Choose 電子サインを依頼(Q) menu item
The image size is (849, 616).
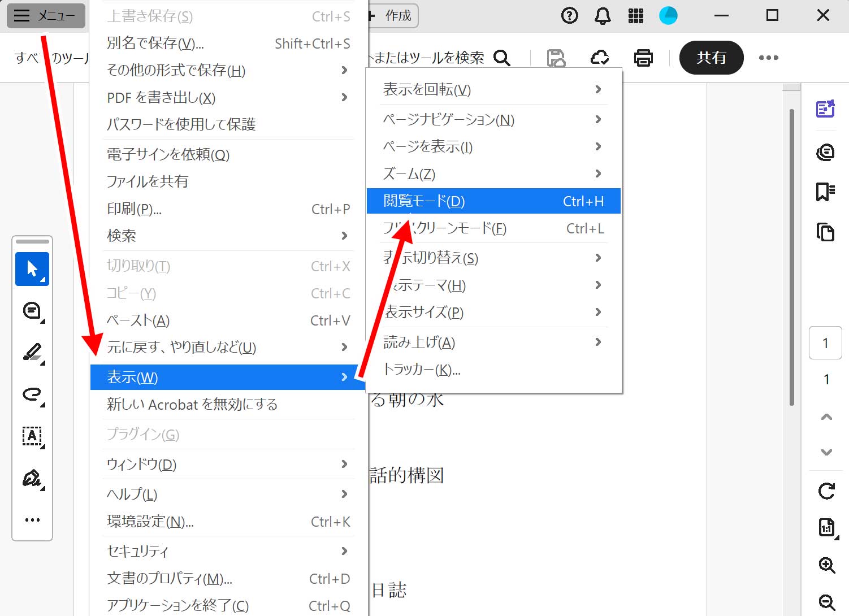229,154
